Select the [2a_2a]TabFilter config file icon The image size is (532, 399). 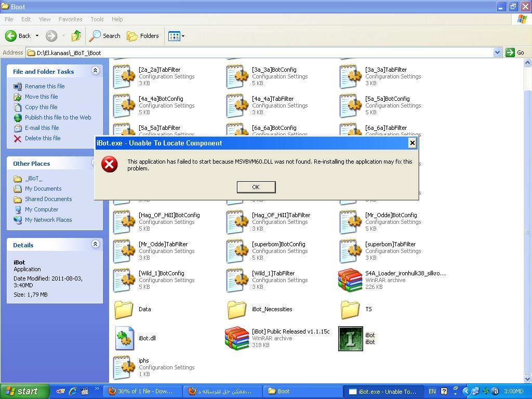(x=124, y=76)
